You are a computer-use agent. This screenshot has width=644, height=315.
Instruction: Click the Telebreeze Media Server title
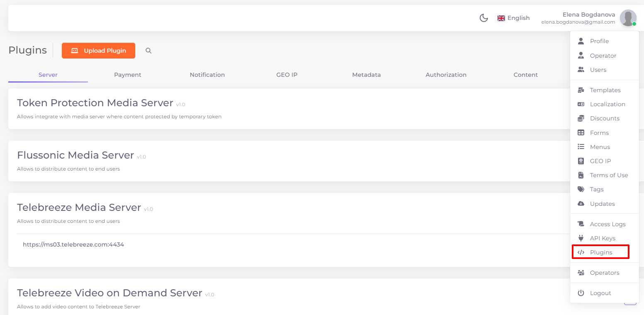click(x=79, y=208)
